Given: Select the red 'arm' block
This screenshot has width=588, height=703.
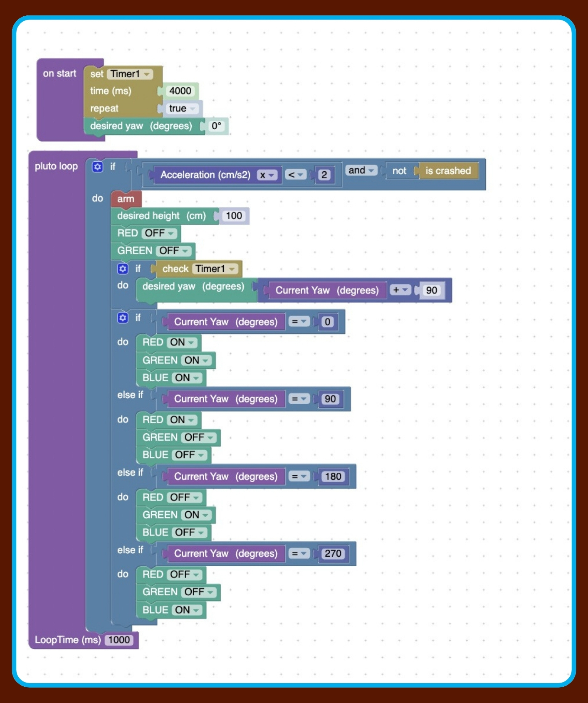Looking at the screenshot, I should [126, 199].
